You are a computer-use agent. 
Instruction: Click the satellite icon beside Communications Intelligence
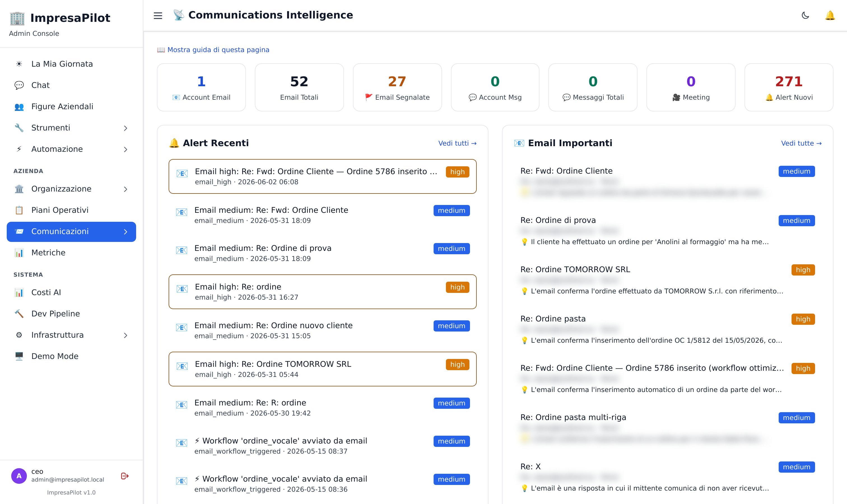(x=179, y=15)
